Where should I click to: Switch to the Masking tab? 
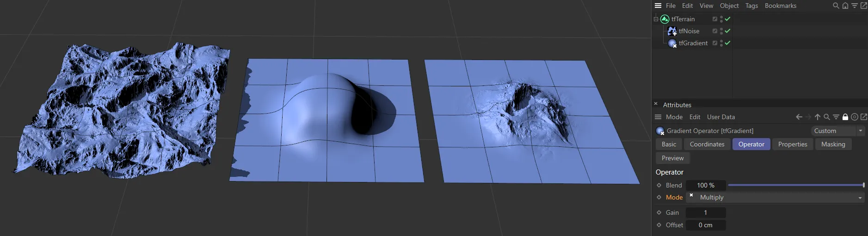coord(833,144)
